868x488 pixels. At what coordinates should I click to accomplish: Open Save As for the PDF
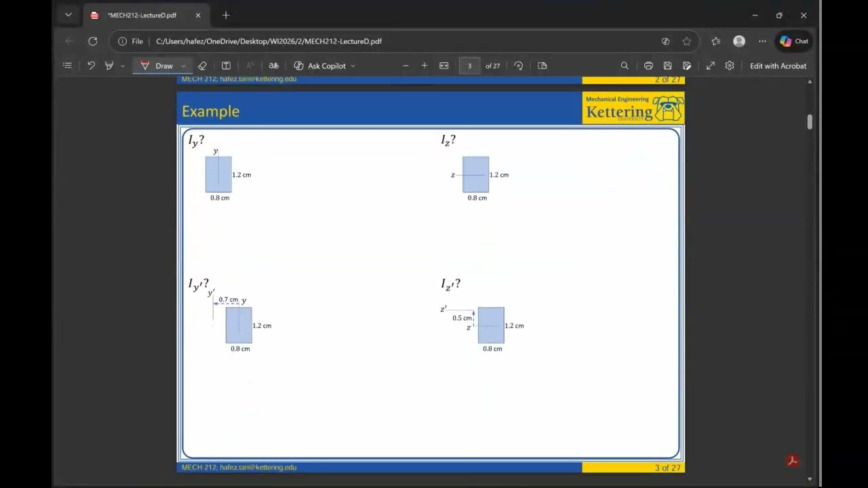(x=687, y=66)
